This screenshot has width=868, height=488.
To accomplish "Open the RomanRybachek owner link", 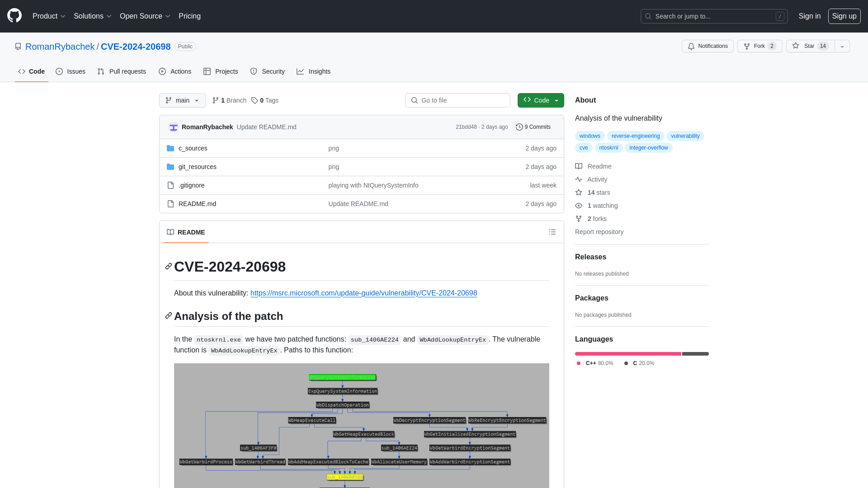I will coord(60,47).
